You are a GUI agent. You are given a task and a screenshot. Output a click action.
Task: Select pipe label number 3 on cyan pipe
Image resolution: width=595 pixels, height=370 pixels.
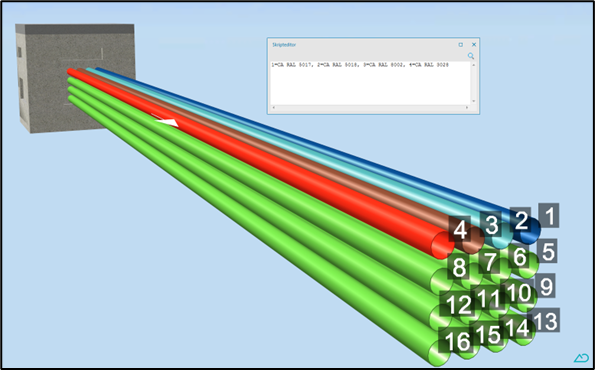pyautogui.click(x=491, y=224)
